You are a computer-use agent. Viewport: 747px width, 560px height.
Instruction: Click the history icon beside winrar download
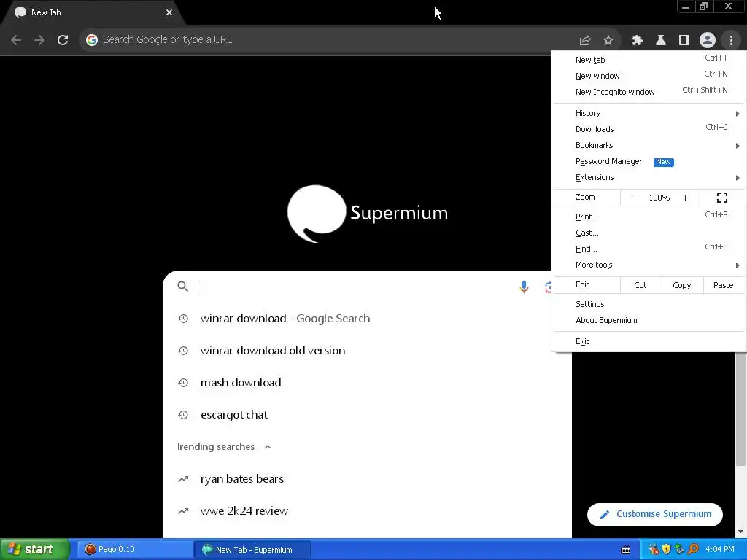pos(183,319)
